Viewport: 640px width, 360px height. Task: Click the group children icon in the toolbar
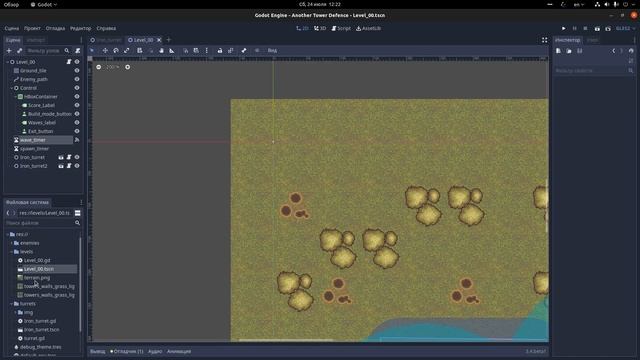pos(231,51)
